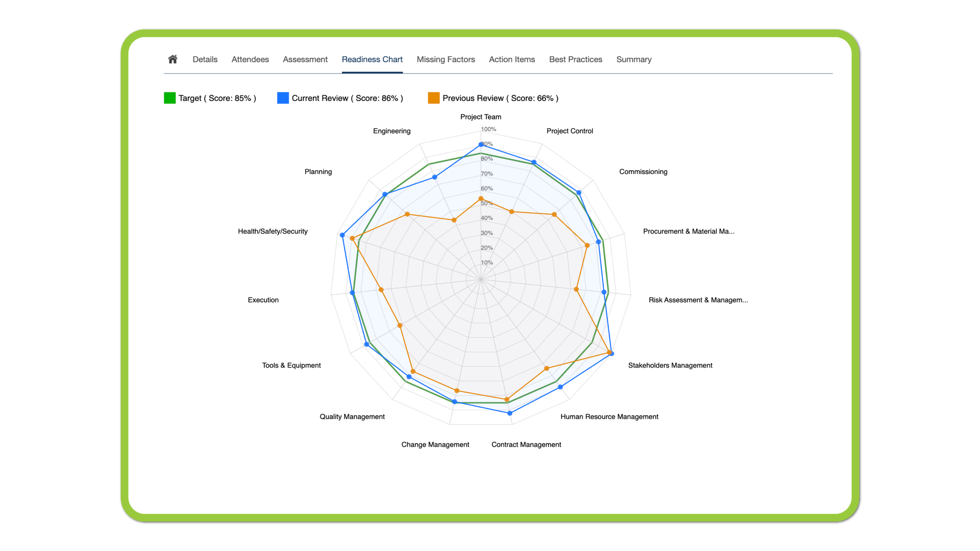Click the home icon in navigation
This screenshot has height=551, width=980.
point(173,59)
